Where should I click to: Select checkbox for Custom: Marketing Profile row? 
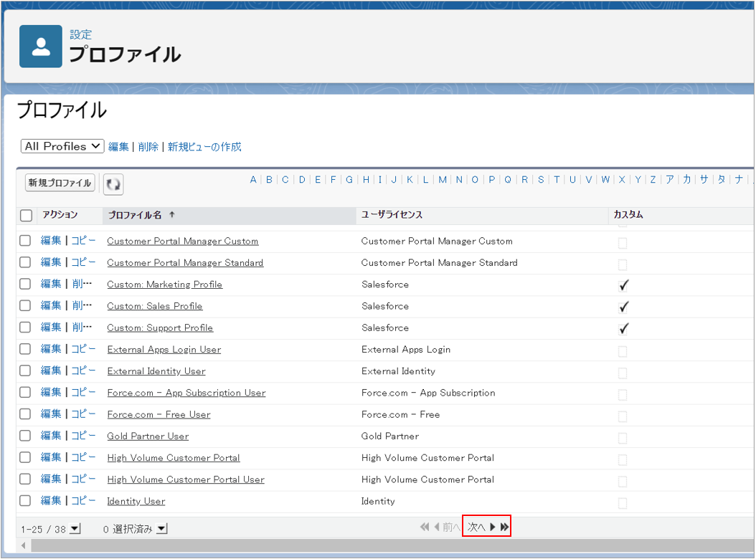(26, 284)
